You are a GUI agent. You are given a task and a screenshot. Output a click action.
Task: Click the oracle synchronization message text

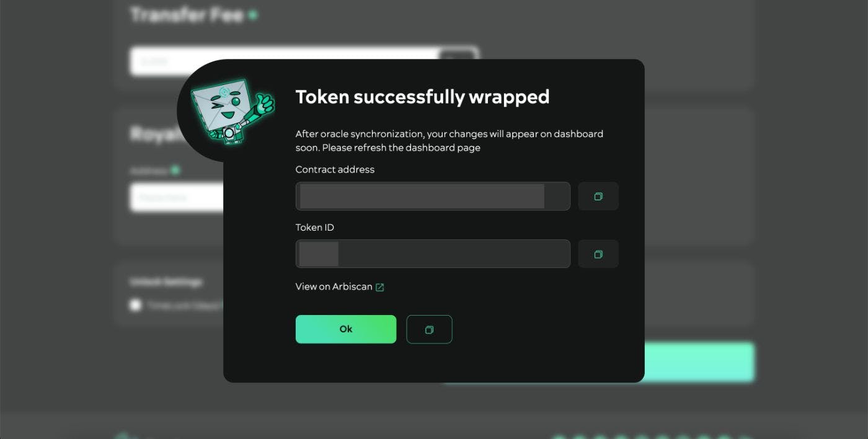tap(449, 141)
